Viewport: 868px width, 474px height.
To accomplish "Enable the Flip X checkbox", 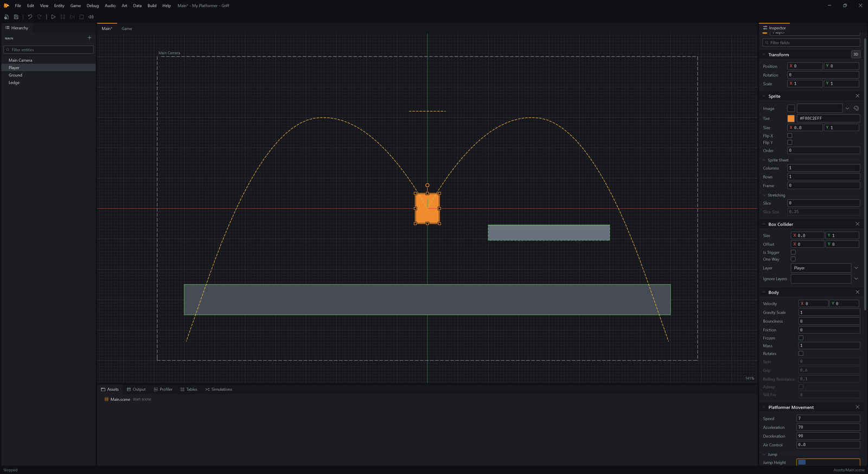I will 790,136.
